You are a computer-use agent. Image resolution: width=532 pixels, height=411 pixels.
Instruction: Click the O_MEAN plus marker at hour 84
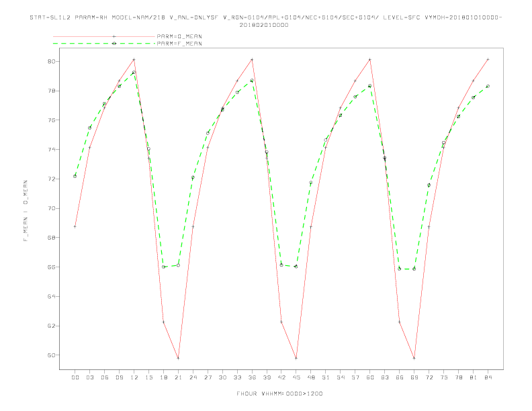(x=488, y=59)
